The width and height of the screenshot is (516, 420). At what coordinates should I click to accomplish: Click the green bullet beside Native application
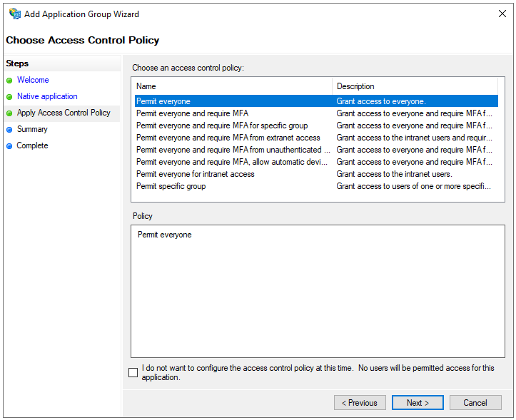tap(9, 97)
